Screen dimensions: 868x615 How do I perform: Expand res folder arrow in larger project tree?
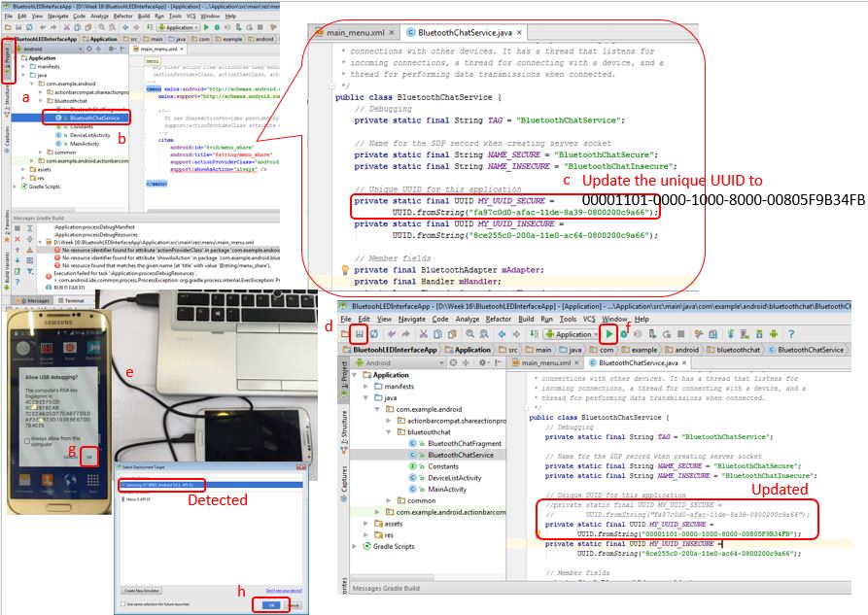(x=365, y=534)
